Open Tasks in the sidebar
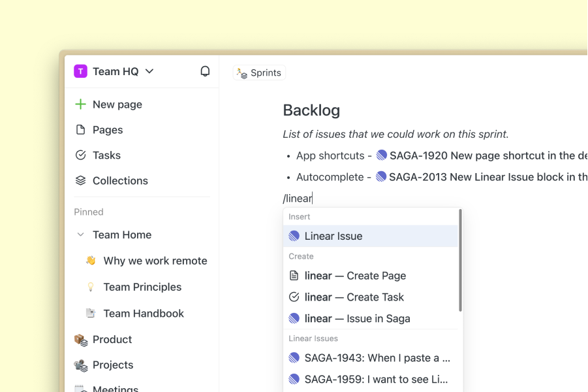Image resolution: width=588 pixels, height=392 pixels. click(x=106, y=155)
